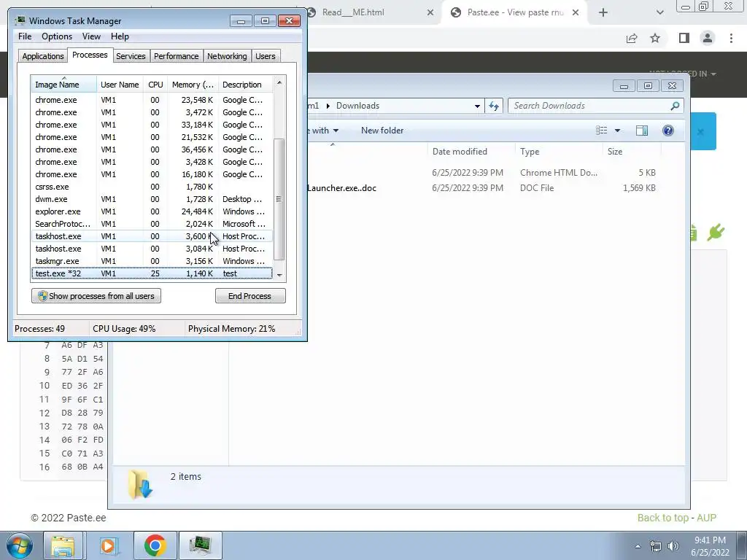Click the Explorer change view icon

(602, 131)
